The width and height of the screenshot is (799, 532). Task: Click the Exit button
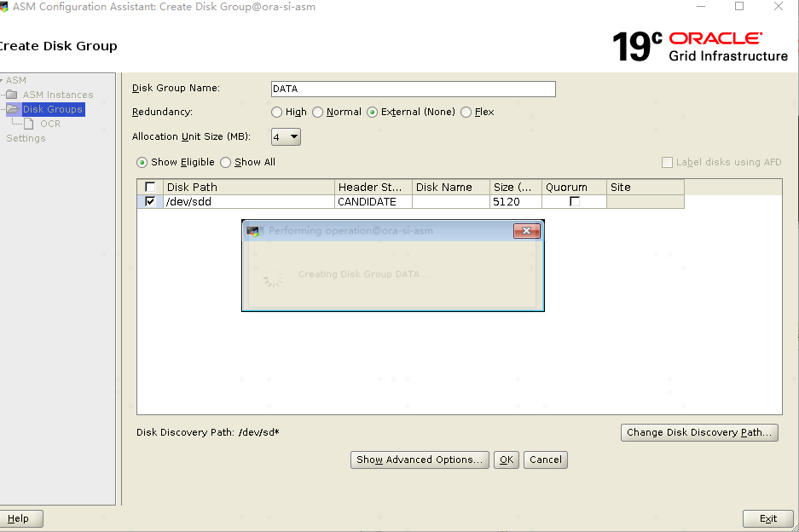coord(768,518)
